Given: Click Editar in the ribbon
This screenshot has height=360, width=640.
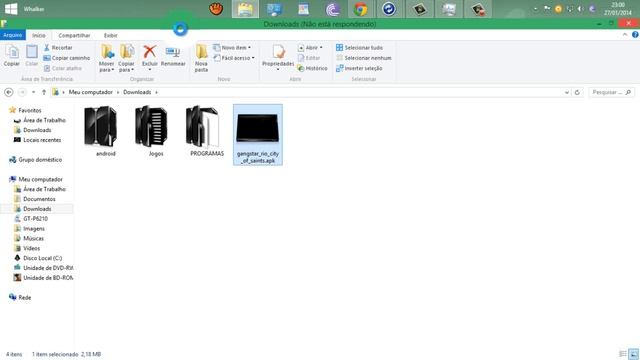Looking at the screenshot, I should click(309, 58).
